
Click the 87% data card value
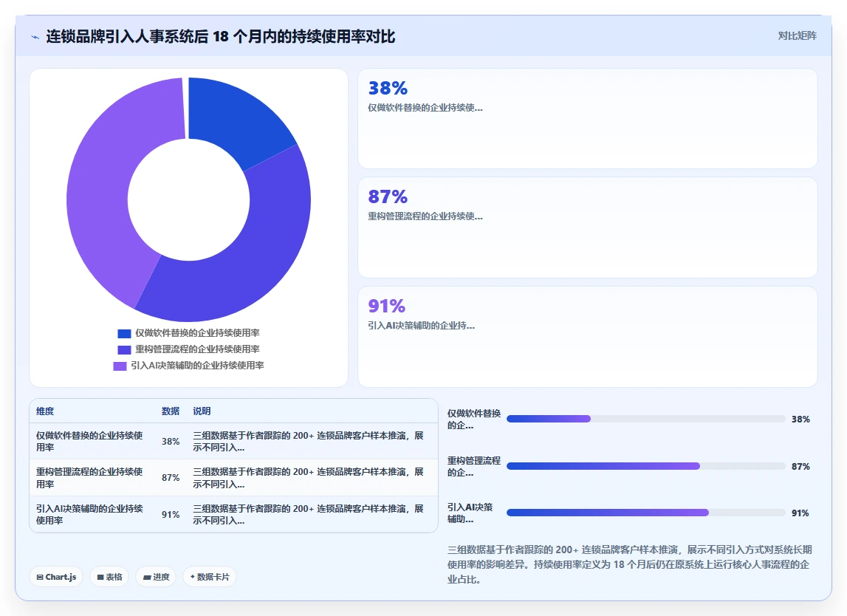388,196
